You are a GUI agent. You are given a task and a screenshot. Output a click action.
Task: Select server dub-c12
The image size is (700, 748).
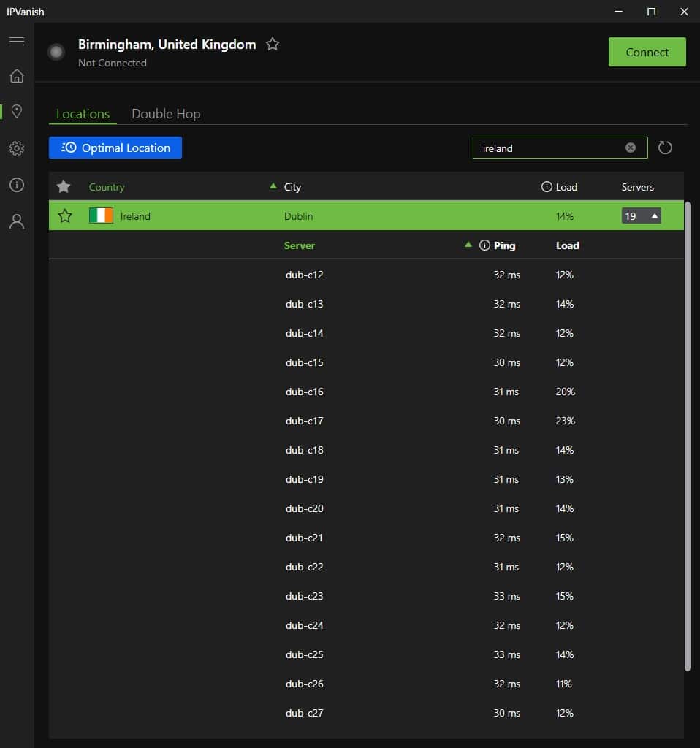pyautogui.click(x=366, y=275)
